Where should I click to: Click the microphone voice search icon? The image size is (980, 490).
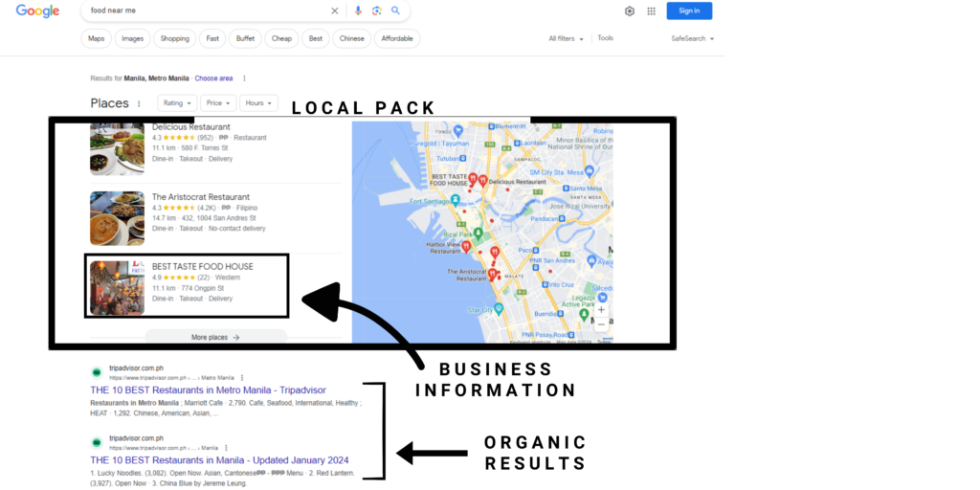pos(358,11)
